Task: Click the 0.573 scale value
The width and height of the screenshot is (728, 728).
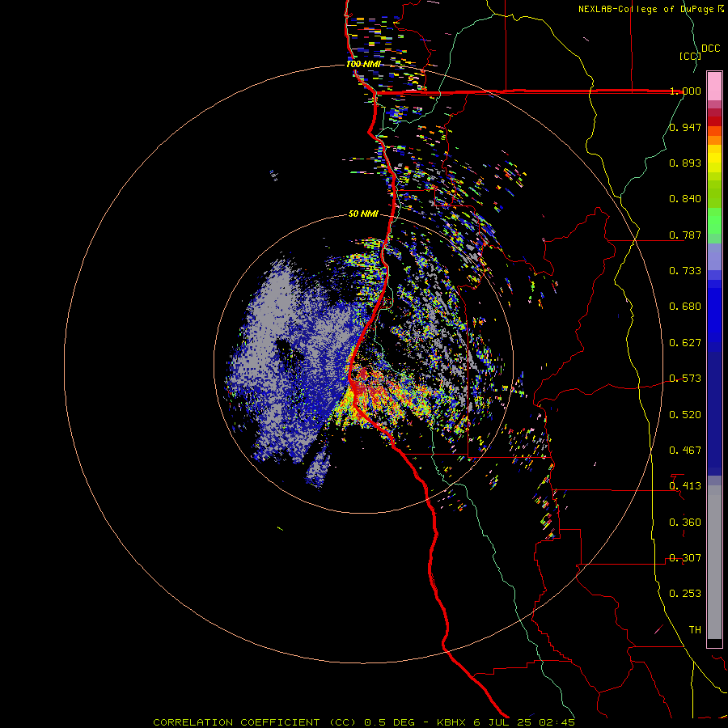Action: pos(685,379)
